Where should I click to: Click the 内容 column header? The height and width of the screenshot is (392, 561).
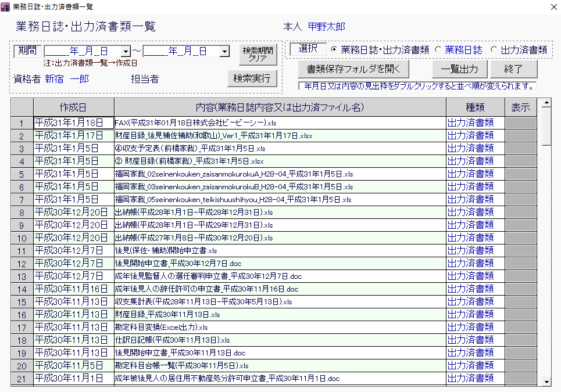(x=280, y=107)
